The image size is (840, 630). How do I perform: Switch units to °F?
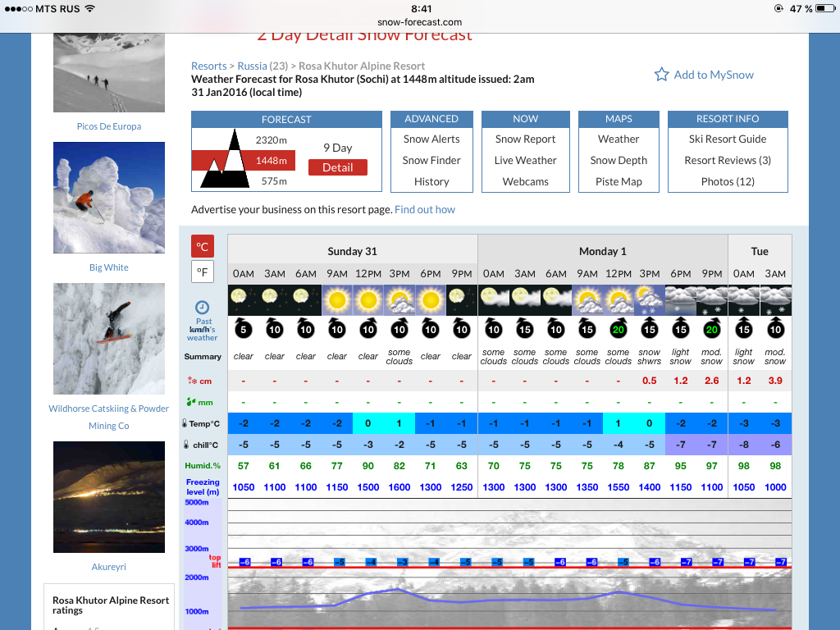click(203, 272)
